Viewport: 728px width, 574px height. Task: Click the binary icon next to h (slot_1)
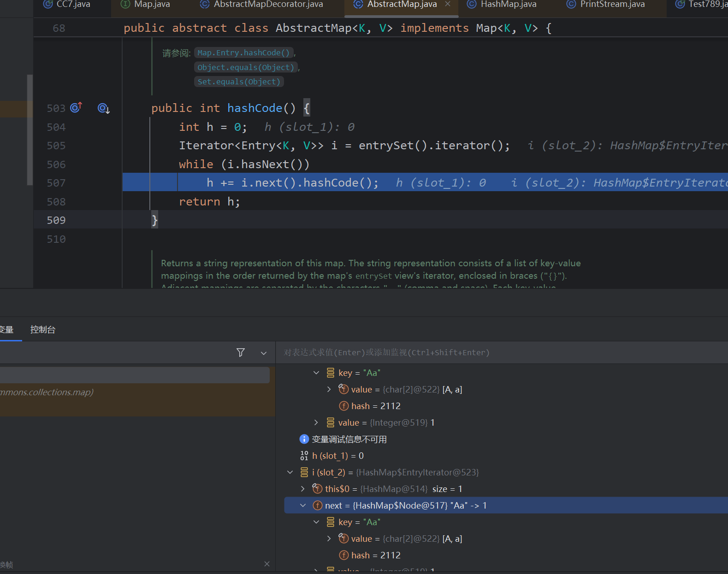click(x=304, y=456)
